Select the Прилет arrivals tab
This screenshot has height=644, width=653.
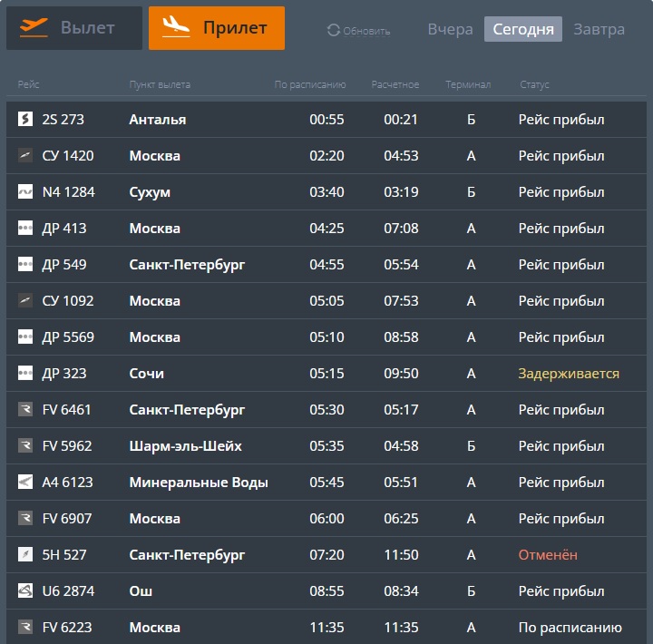click(217, 28)
